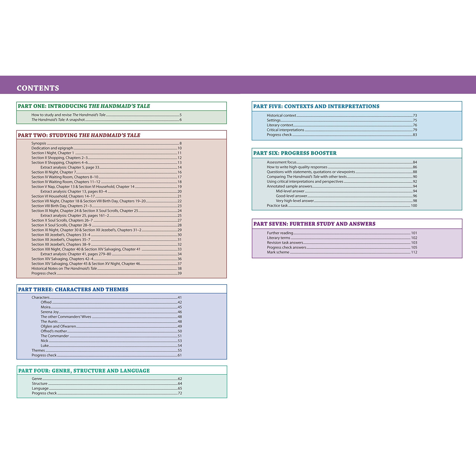Screen dimensions: 476x476
Task: Click the "Themes" entry
Action: tap(107, 350)
